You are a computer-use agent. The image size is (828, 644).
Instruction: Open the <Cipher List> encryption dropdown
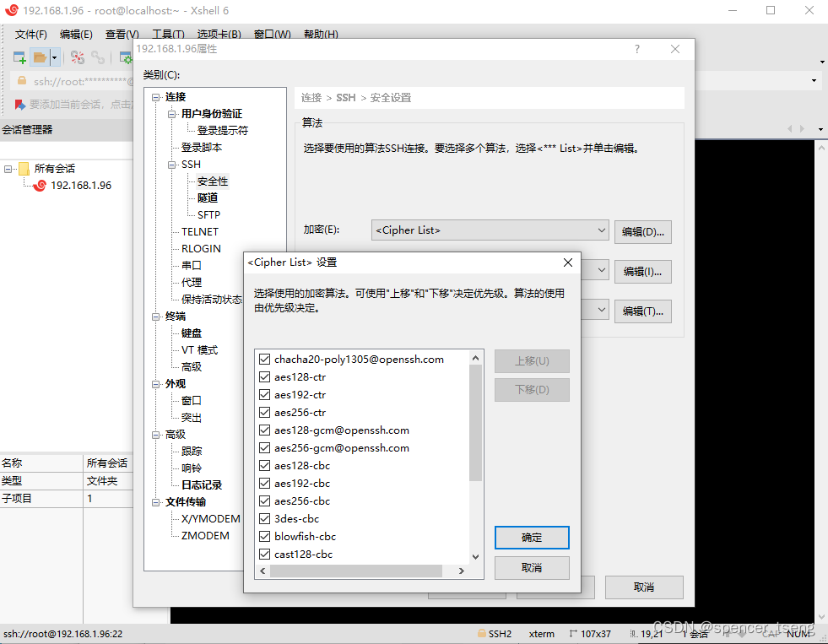(x=602, y=230)
